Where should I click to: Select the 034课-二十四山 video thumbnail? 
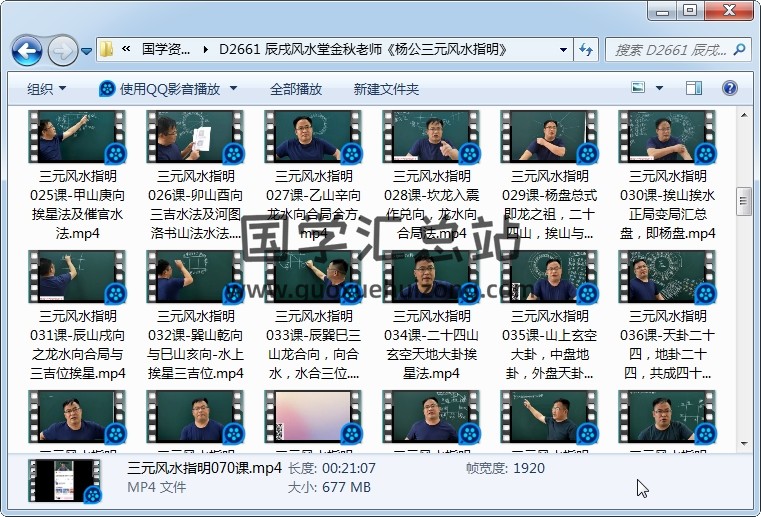[431, 277]
